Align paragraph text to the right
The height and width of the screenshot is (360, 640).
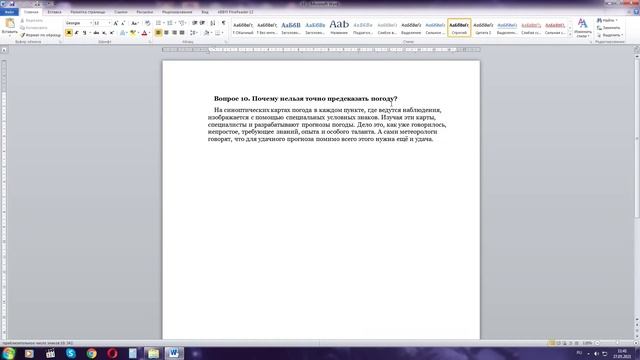pyautogui.click(x=174, y=33)
